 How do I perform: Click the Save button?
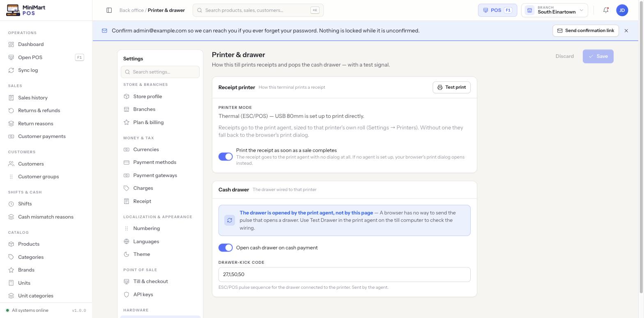(x=598, y=56)
